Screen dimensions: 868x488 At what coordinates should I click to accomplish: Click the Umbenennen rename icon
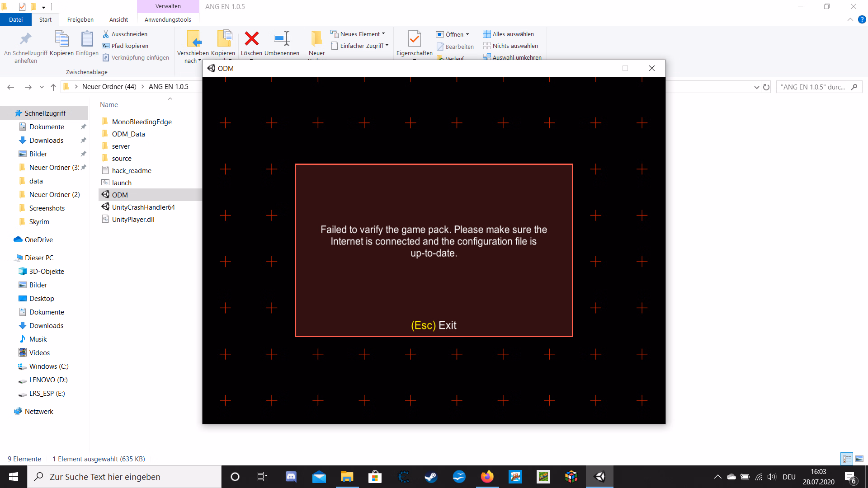pos(282,39)
